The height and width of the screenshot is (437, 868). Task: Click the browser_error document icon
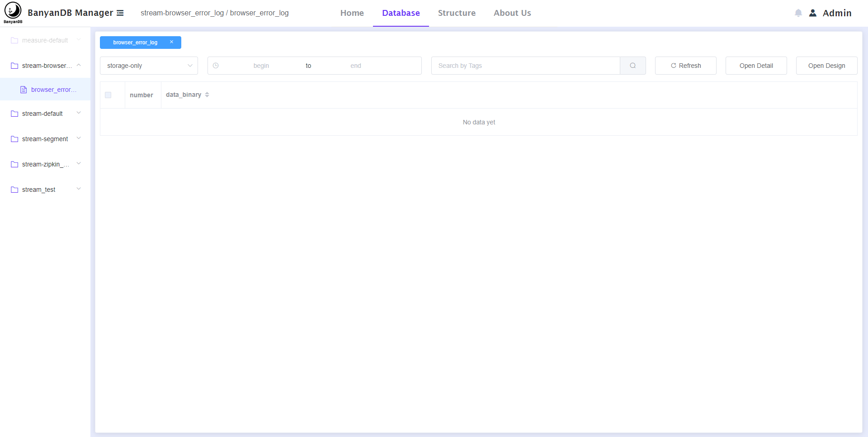24,90
